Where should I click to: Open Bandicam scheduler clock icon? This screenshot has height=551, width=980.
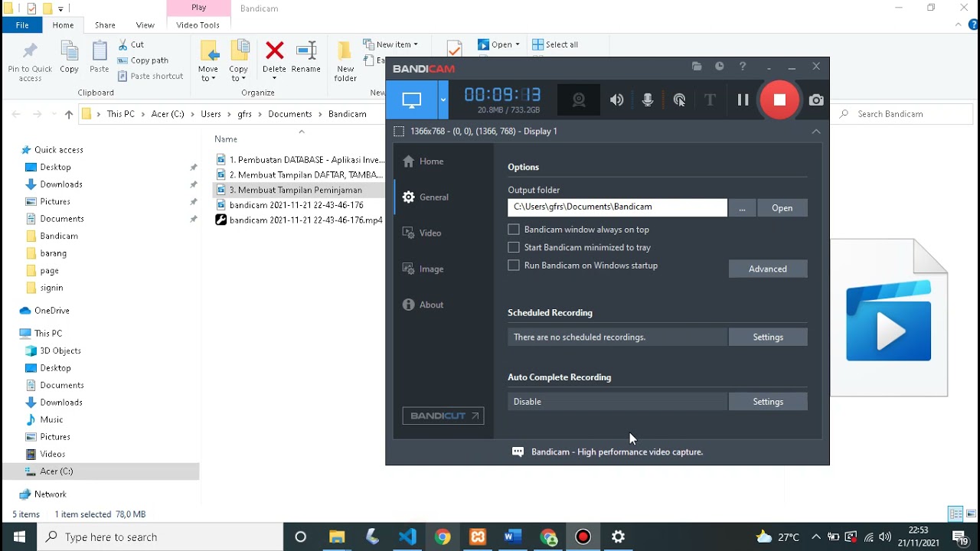point(720,67)
